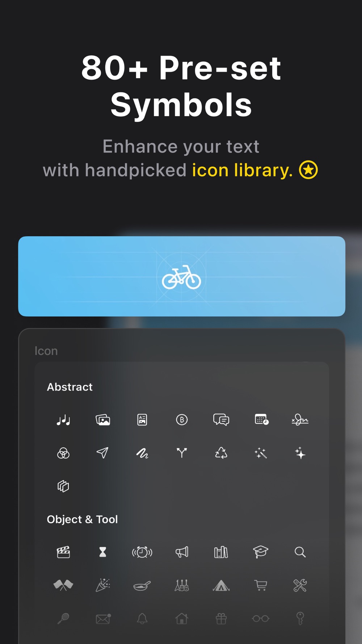Choose the shopping cart icon

pyautogui.click(x=261, y=585)
